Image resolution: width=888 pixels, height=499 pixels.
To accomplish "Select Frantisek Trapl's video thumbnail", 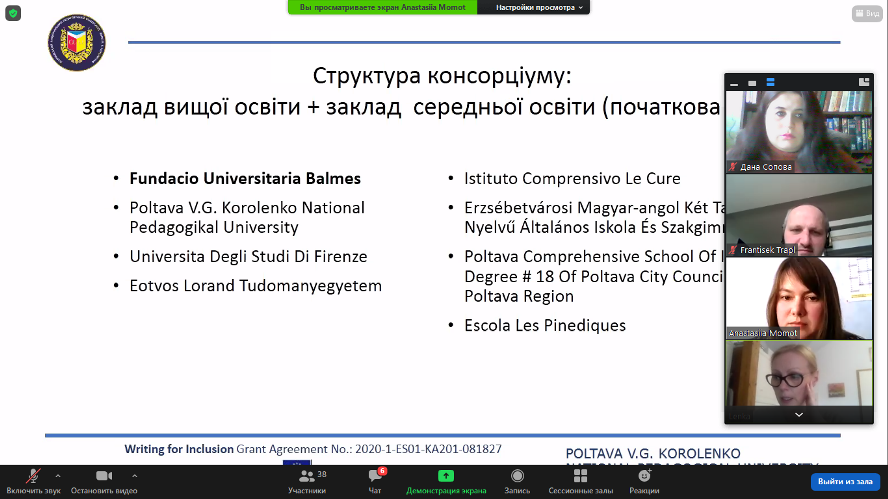I will (x=799, y=215).
